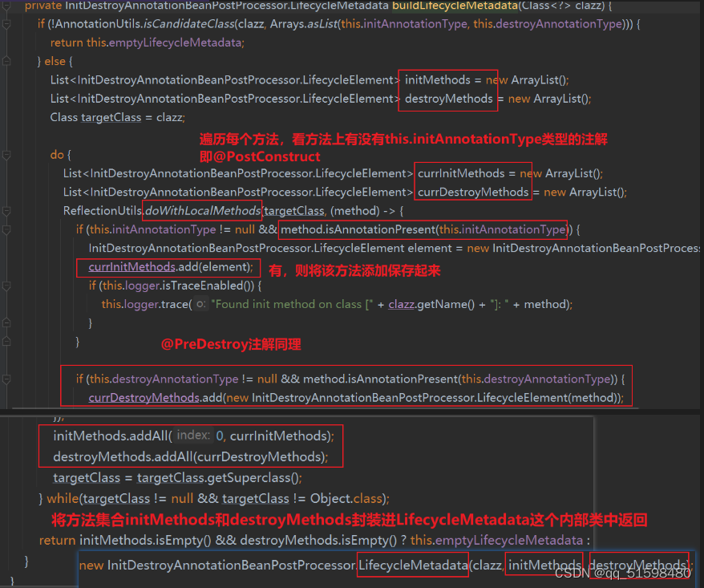This screenshot has height=588, width=704.
Task: Click the while keyword in the loop condition
Action: click(x=63, y=498)
